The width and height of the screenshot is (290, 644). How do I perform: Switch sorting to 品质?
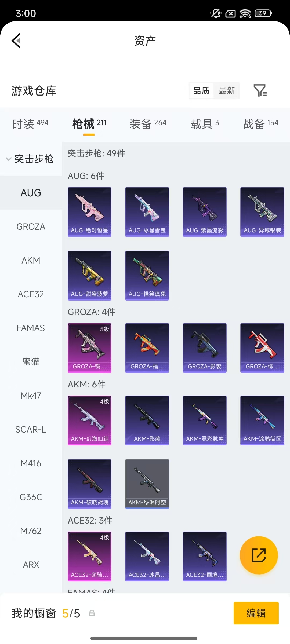[x=201, y=91]
